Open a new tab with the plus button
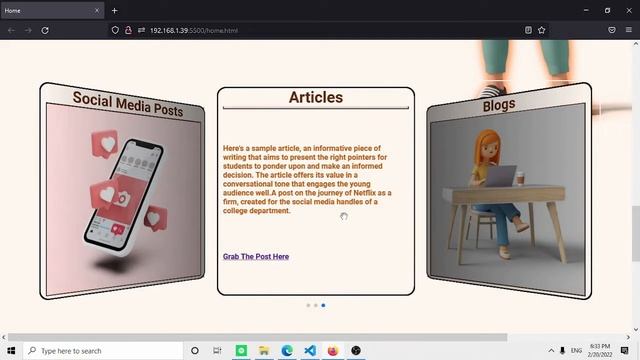640x360 pixels. 115,11
